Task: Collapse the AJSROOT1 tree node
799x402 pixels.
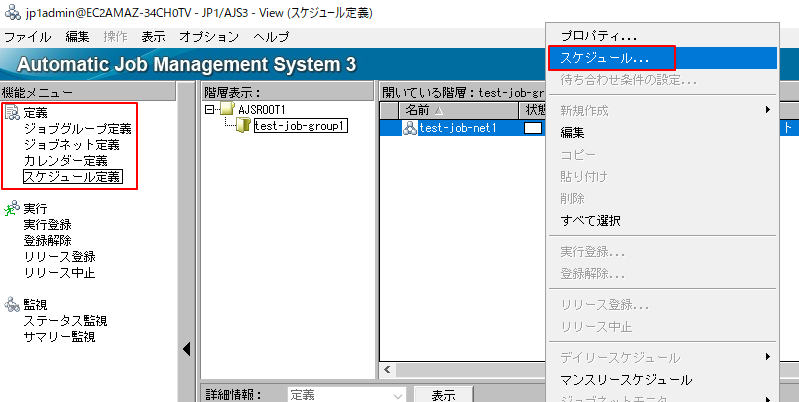Action: [x=209, y=109]
